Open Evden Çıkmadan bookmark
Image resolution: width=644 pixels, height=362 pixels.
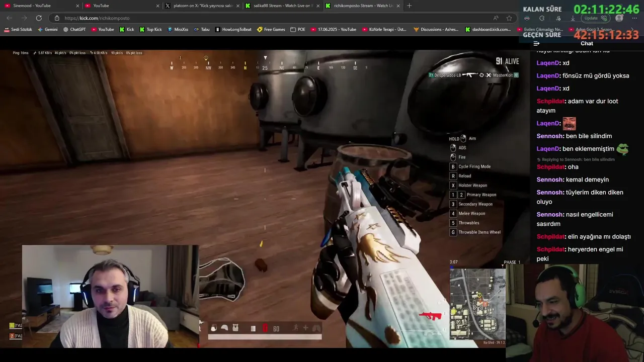tap(540, 30)
